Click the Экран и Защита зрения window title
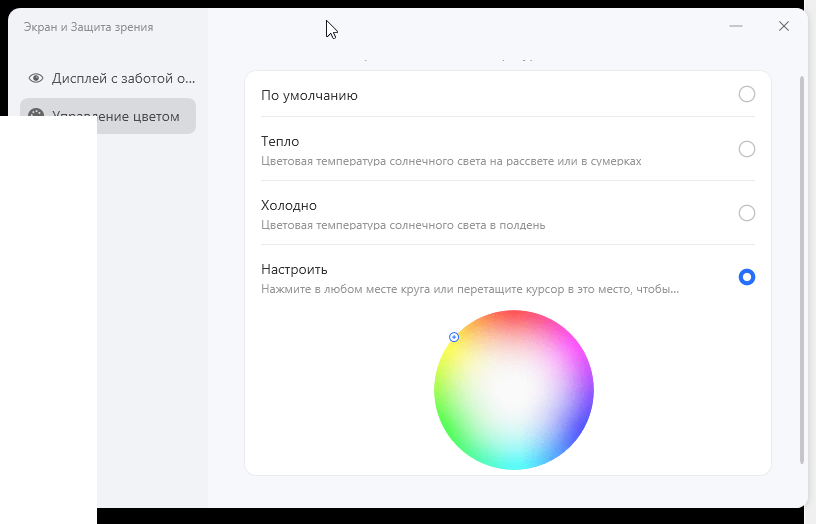Screen dimensions: 816x524 [89, 27]
